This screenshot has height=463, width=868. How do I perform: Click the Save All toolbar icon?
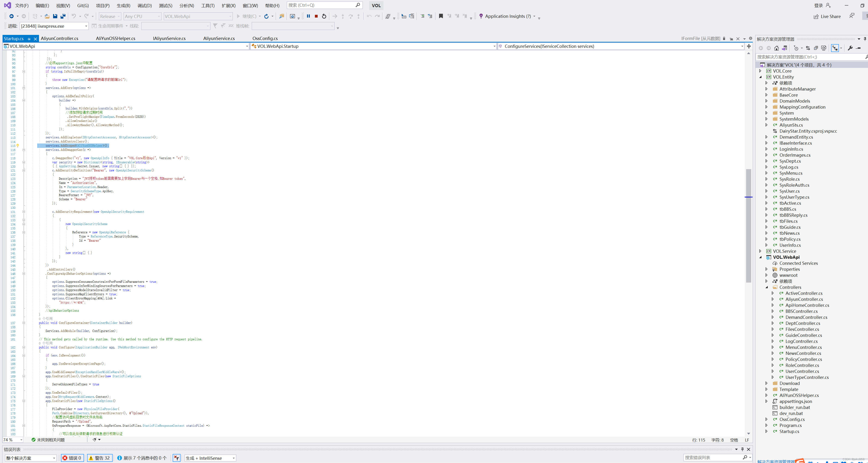point(63,16)
